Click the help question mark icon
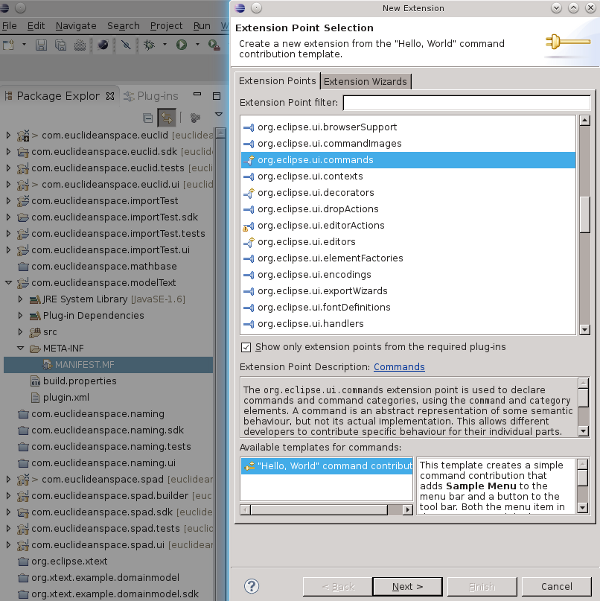Viewport: 600px width, 601px height. point(252,586)
